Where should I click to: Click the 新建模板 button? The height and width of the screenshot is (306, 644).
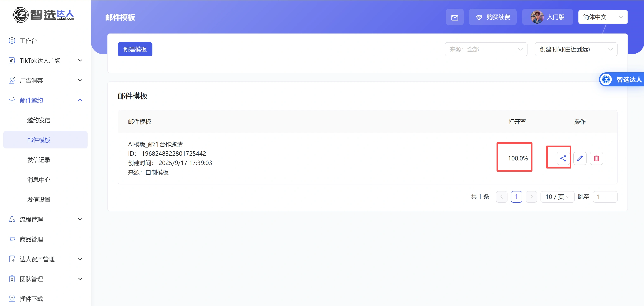coord(135,49)
